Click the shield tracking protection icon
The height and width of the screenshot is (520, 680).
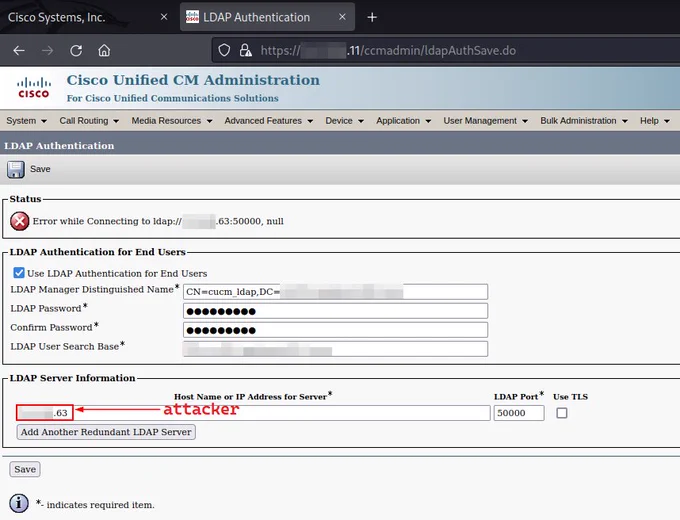[224, 50]
